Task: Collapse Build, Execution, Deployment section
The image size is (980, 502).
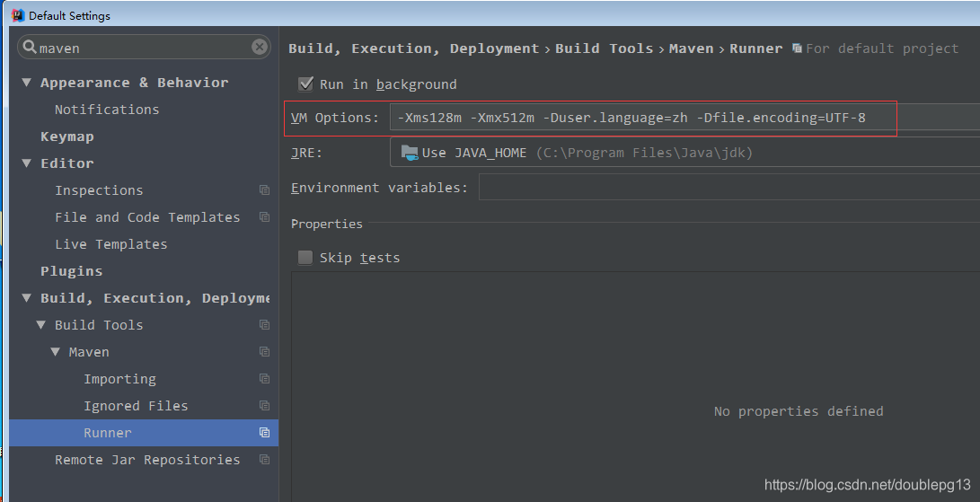Action: click(26, 297)
